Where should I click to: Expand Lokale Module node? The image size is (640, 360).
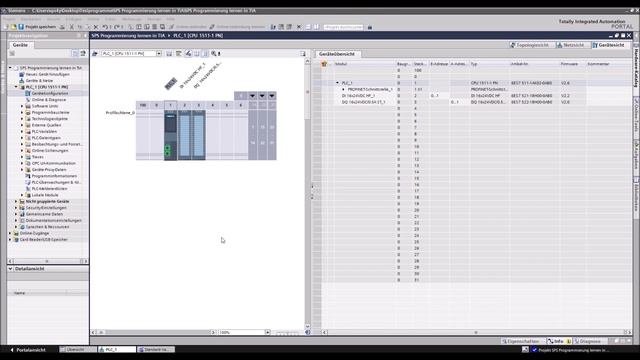22,195
